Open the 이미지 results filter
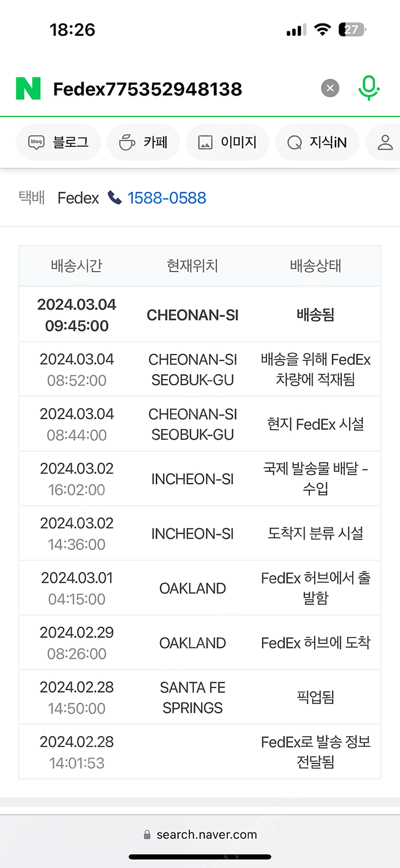The image size is (400, 868). [227, 142]
